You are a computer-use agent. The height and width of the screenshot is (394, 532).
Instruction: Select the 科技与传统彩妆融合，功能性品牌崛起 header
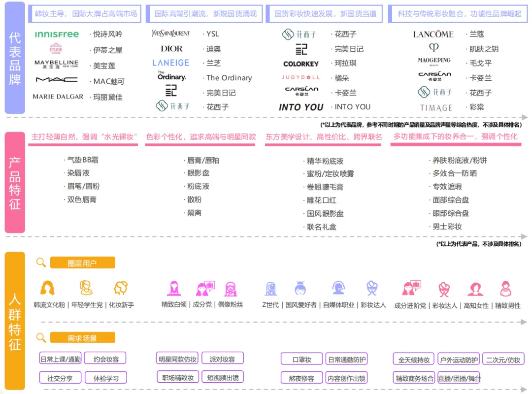click(458, 14)
